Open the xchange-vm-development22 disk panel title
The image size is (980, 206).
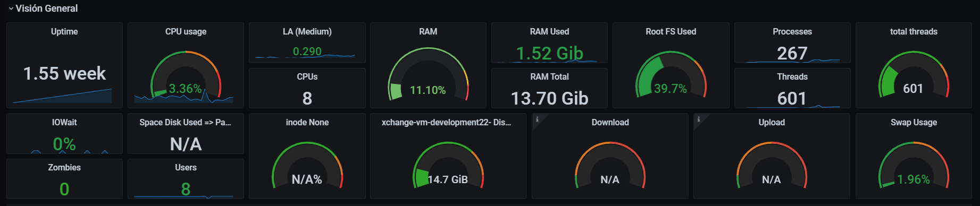tap(447, 123)
